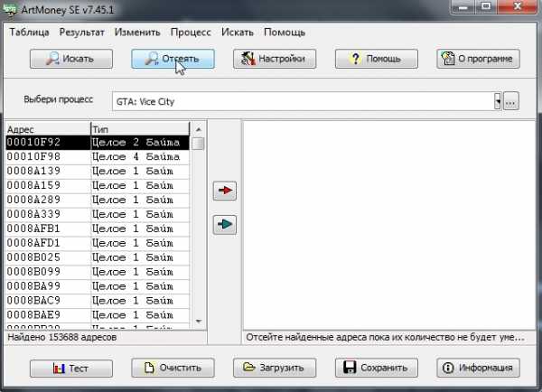542x392 pixels.
Task: Maximize the ArtMoney window
Action: tap(485, 6)
